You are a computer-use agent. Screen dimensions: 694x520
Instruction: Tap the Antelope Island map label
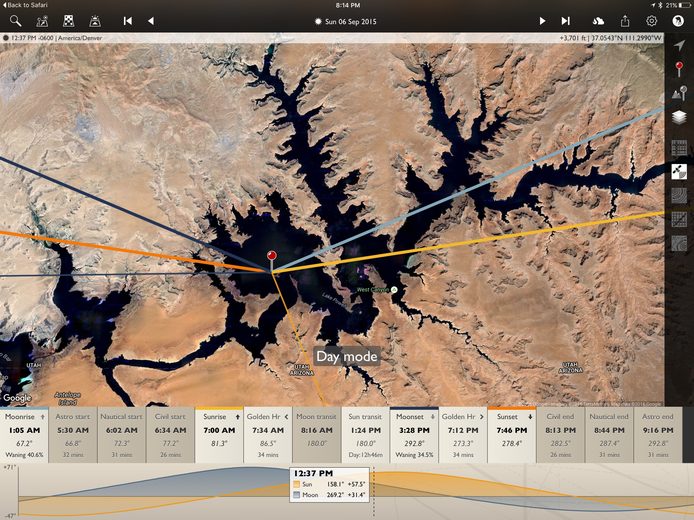pyautogui.click(x=67, y=398)
